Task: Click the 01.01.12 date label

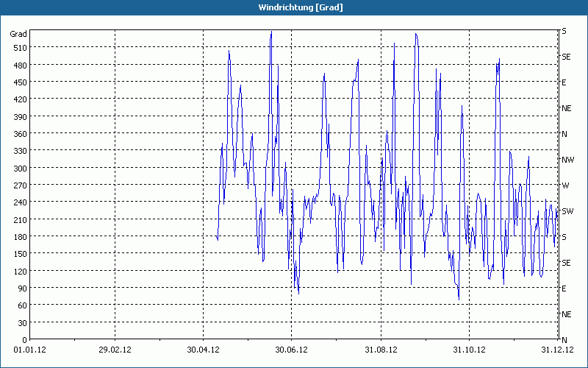Action: (29, 350)
